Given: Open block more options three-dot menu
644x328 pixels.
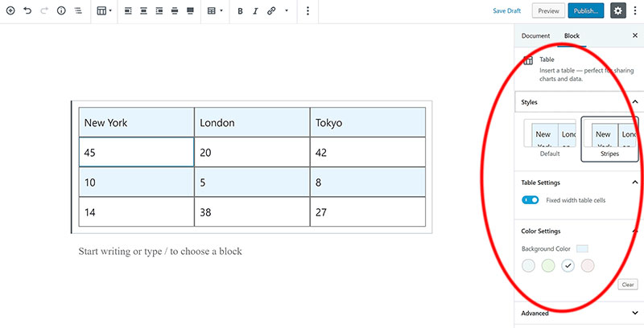Looking at the screenshot, I should pyautogui.click(x=308, y=11).
